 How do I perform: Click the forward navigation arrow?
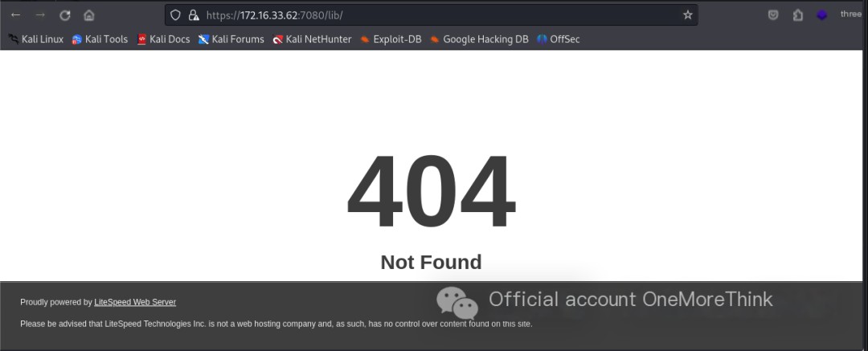pos(40,15)
